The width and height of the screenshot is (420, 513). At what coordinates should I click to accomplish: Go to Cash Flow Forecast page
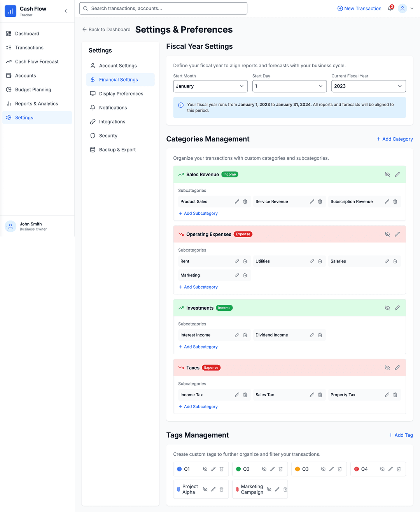(x=37, y=61)
